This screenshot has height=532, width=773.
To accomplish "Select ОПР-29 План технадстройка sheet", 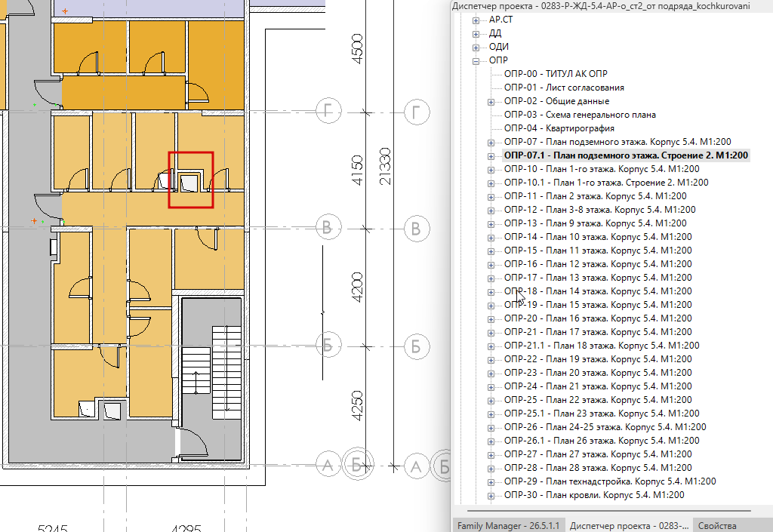I will 610,481.
